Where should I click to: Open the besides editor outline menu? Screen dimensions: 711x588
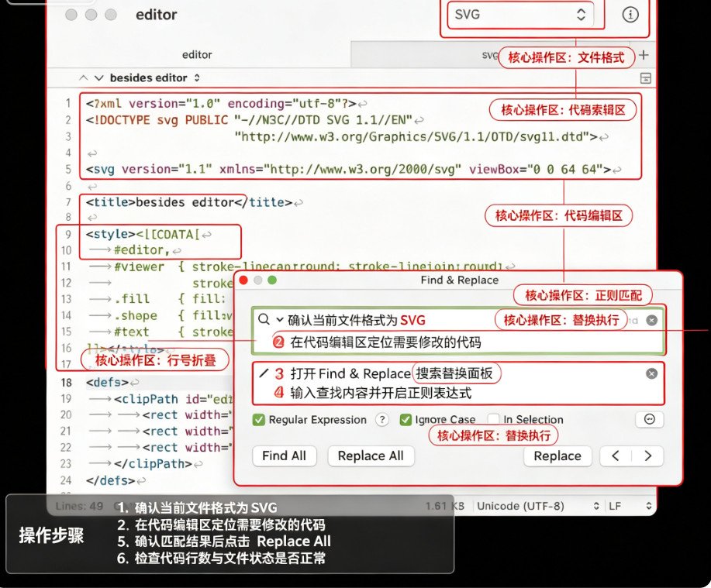(x=154, y=78)
